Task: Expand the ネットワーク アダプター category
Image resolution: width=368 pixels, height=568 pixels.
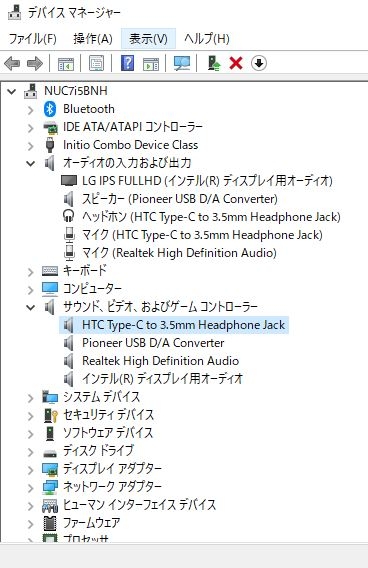Action: point(31,488)
